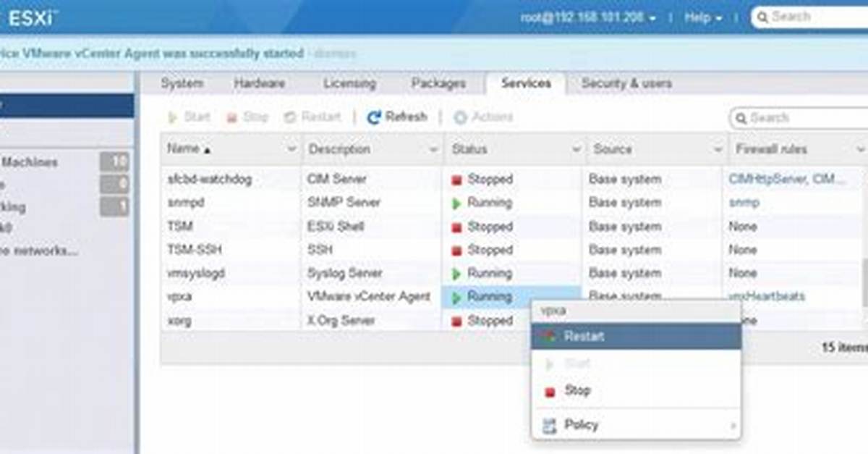Switch to the Licensing tab
This screenshot has width=868, height=454.
(x=349, y=84)
